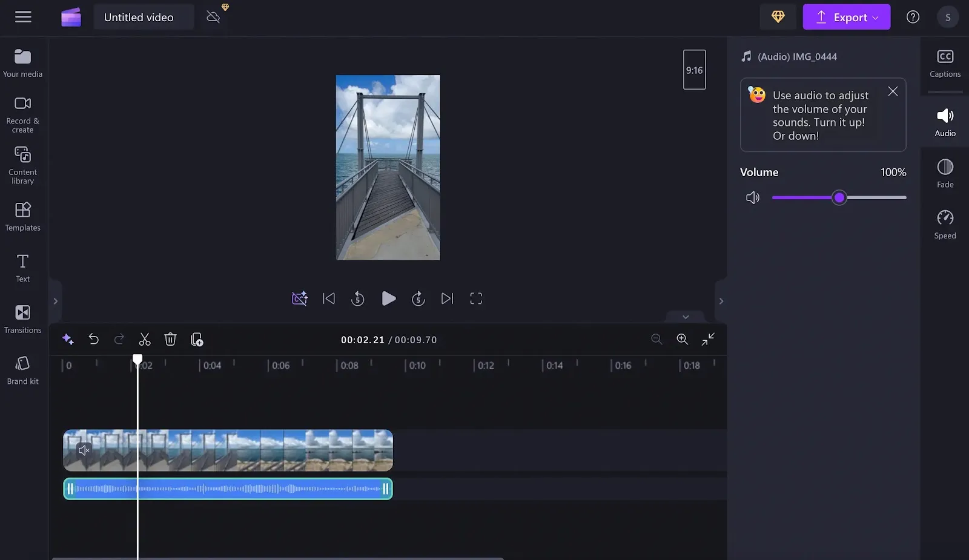Select the audio waveform clip
This screenshot has width=969, height=560.
point(228,489)
